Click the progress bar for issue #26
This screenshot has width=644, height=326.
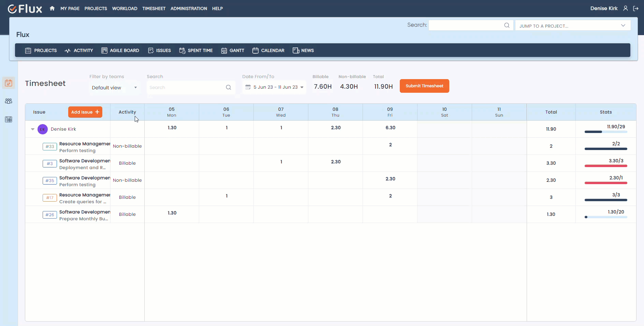tap(606, 217)
